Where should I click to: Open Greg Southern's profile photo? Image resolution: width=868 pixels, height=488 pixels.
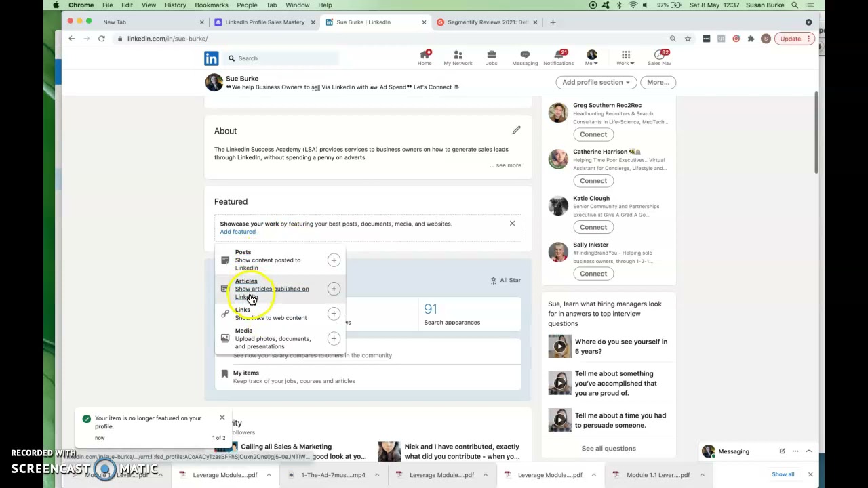558,113
